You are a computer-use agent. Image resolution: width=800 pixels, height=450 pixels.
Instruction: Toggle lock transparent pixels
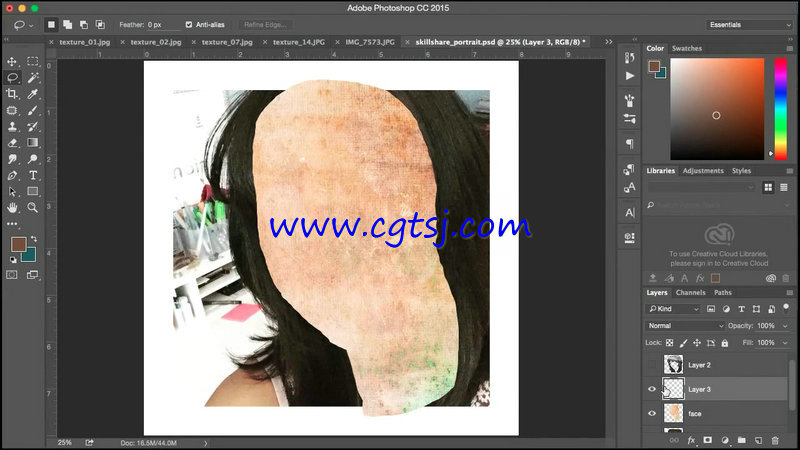pos(669,343)
